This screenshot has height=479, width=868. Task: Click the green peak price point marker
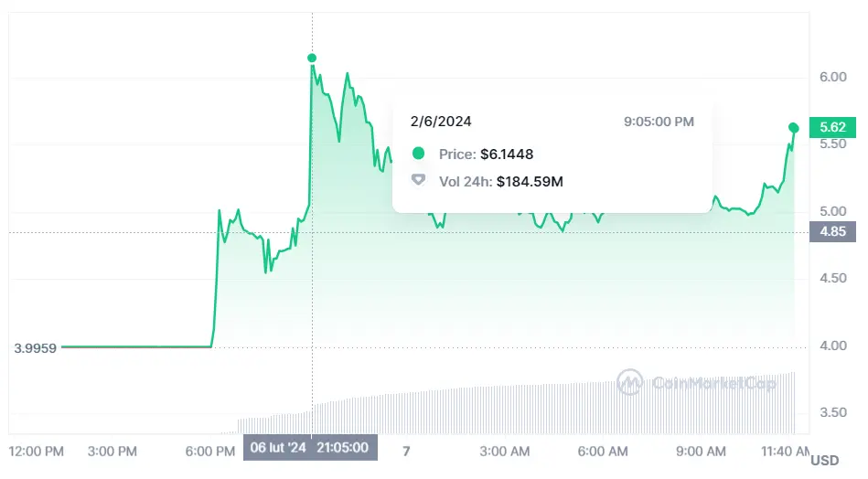pos(312,59)
